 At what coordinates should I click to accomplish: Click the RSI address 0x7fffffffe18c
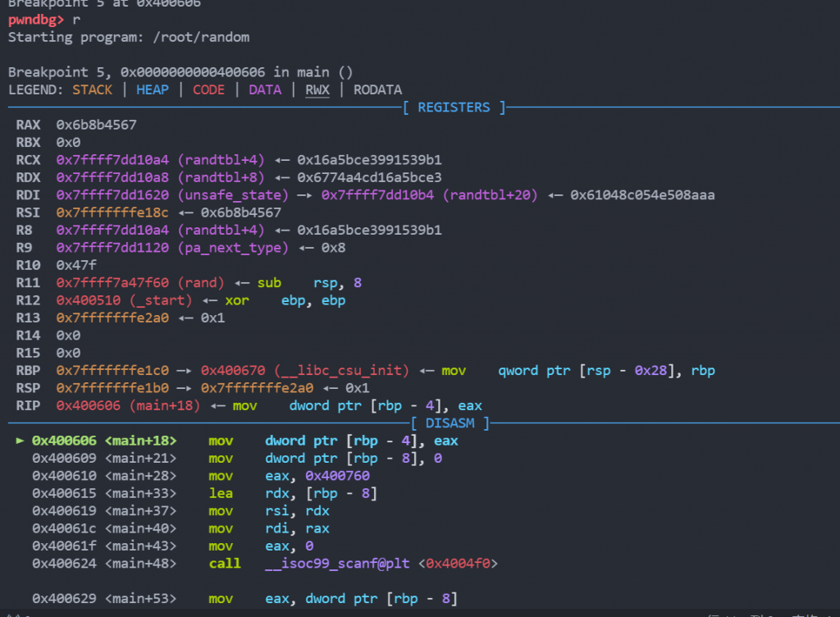click(x=112, y=213)
